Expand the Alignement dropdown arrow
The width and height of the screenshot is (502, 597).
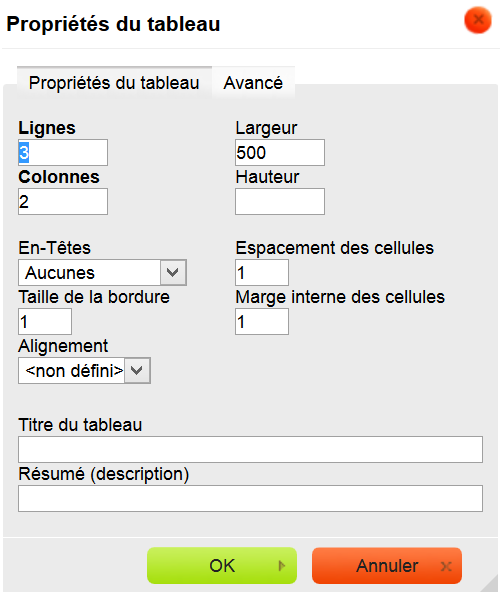click(137, 370)
